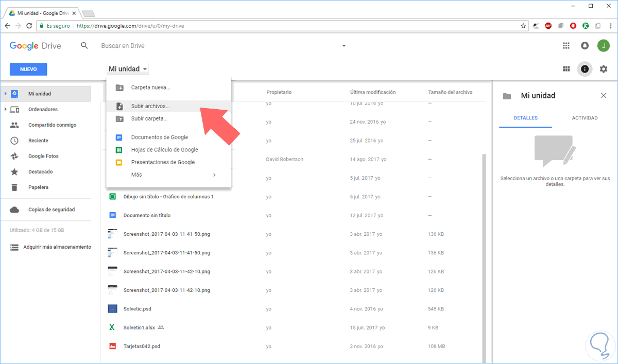Click the NUEVO button
Screen dimensions: 618x364
pyautogui.click(x=28, y=69)
